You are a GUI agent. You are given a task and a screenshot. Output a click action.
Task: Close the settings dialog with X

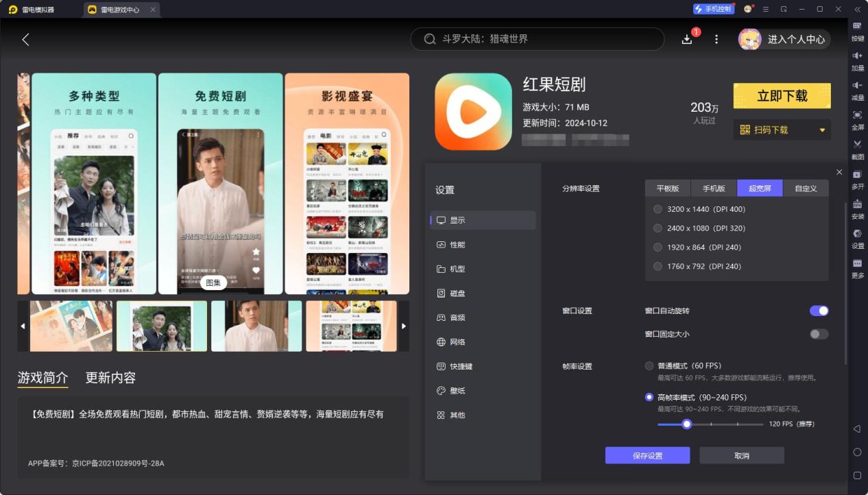(x=839, y=172)
